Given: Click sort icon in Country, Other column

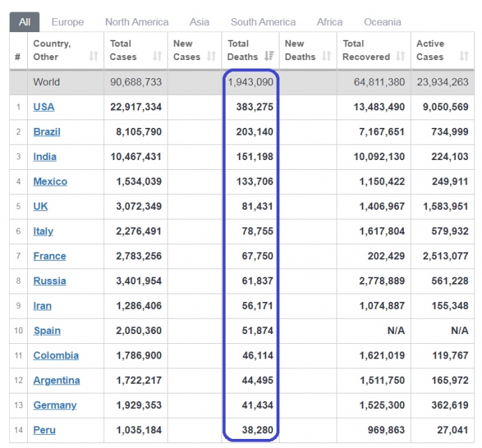Looking at the screenshot, I should 94,57.
